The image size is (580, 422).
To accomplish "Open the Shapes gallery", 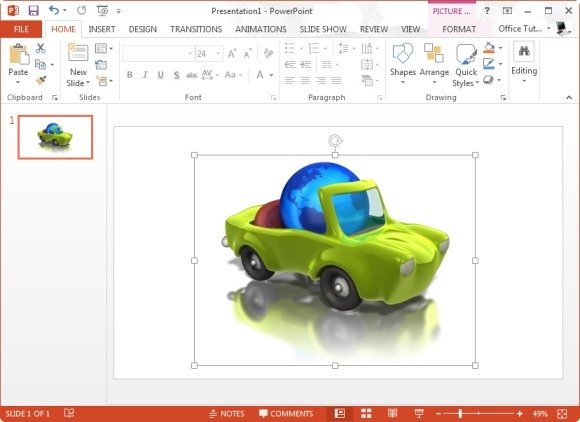I will click(403, 64).
